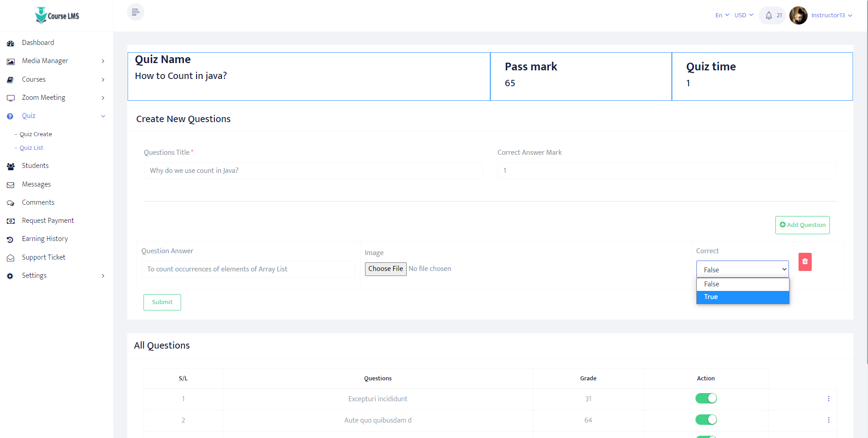Click the Add Question button

(802, 225)
